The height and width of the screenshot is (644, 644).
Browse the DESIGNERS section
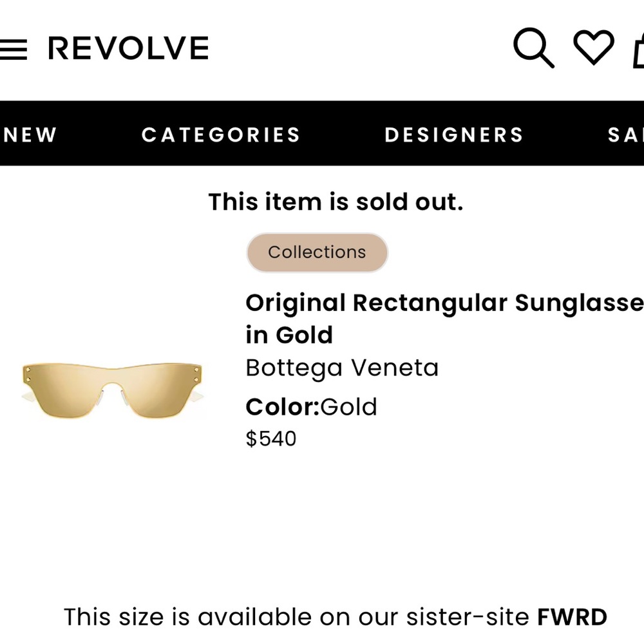[x=453, y=135]
